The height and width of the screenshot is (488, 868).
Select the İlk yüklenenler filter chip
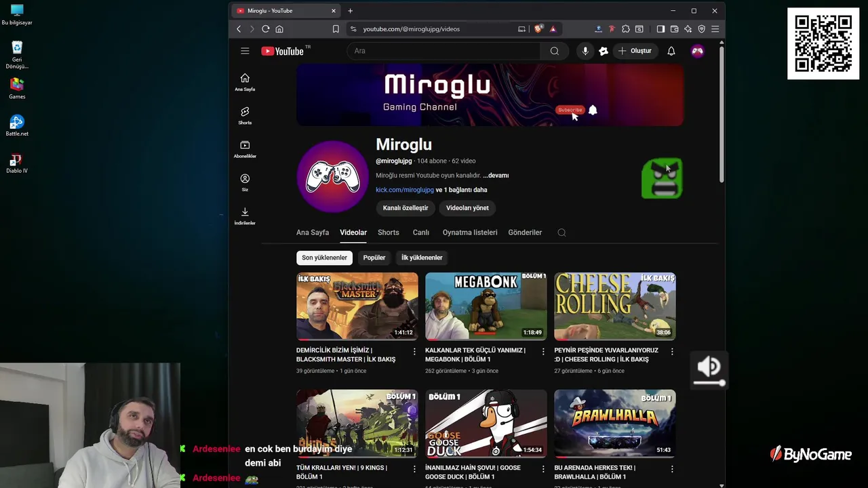[x=422, y=258]
